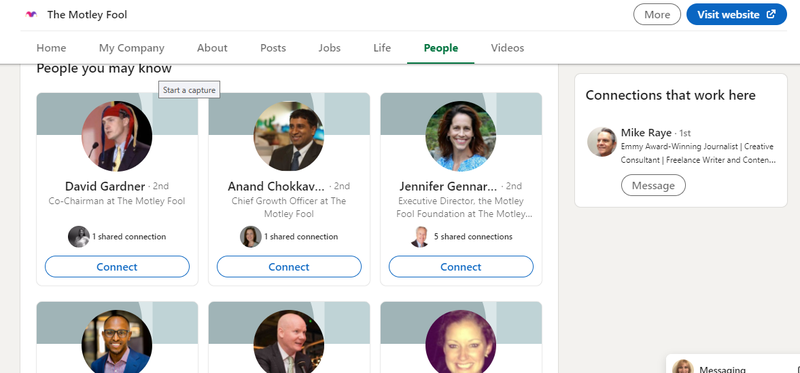Click Visit website button
Screen dimensions: 800x373
[x=736, y=14]
